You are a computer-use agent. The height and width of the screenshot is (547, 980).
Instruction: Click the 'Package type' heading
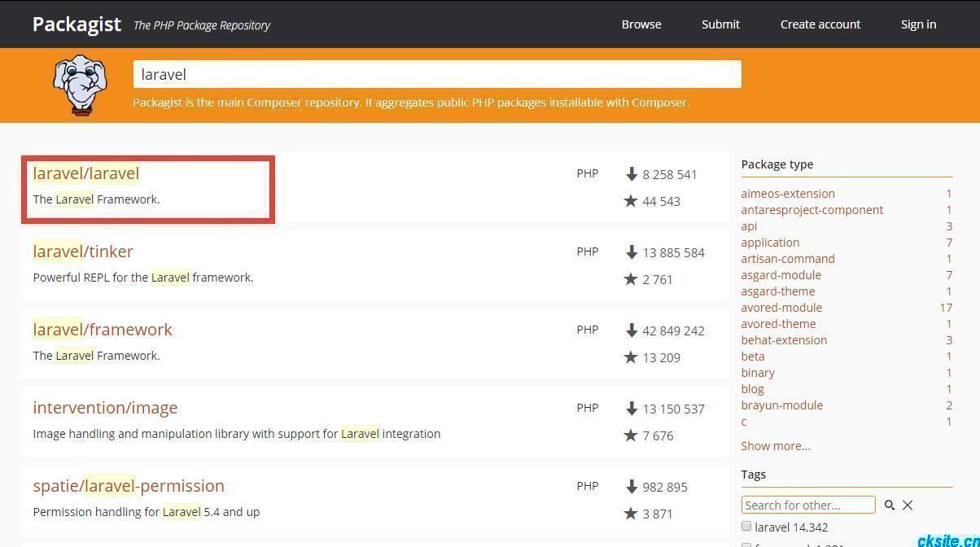(x=777, y=164)
